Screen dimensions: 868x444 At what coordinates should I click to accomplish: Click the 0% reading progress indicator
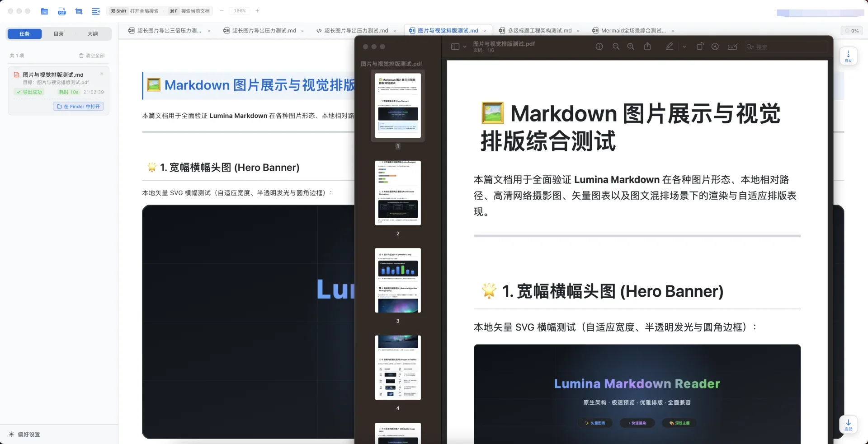coord(852,31)
